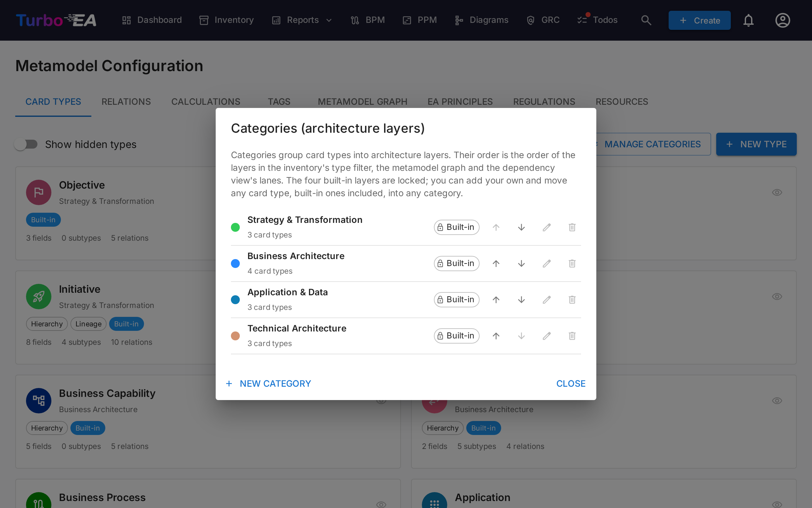Screen dimensions: 812x508
Task: Select the Card Types tab
Action: coord(53,102)
